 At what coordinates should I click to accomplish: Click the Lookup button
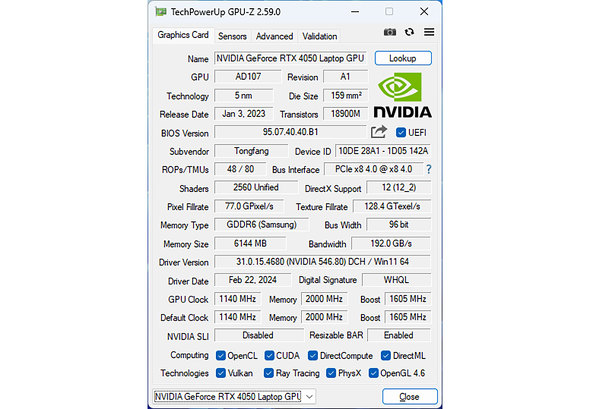coord(403,58)
